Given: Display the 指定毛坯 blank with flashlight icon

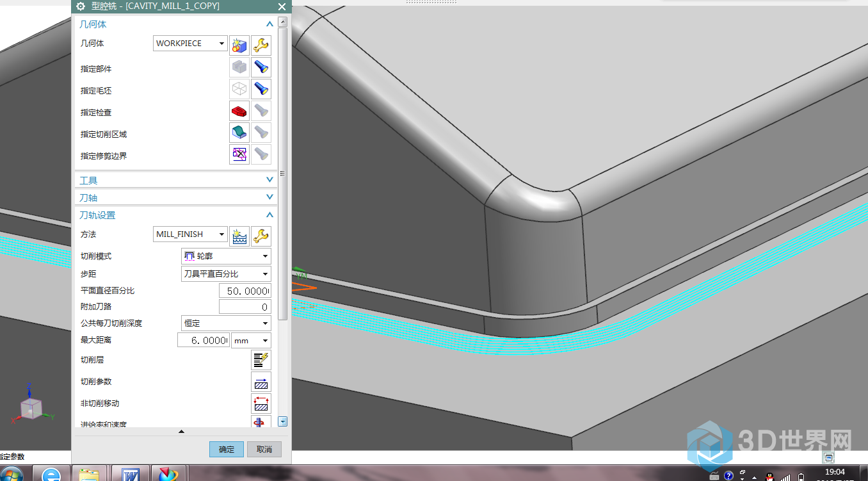Looking at the screenshot, I should coord(261,90).
